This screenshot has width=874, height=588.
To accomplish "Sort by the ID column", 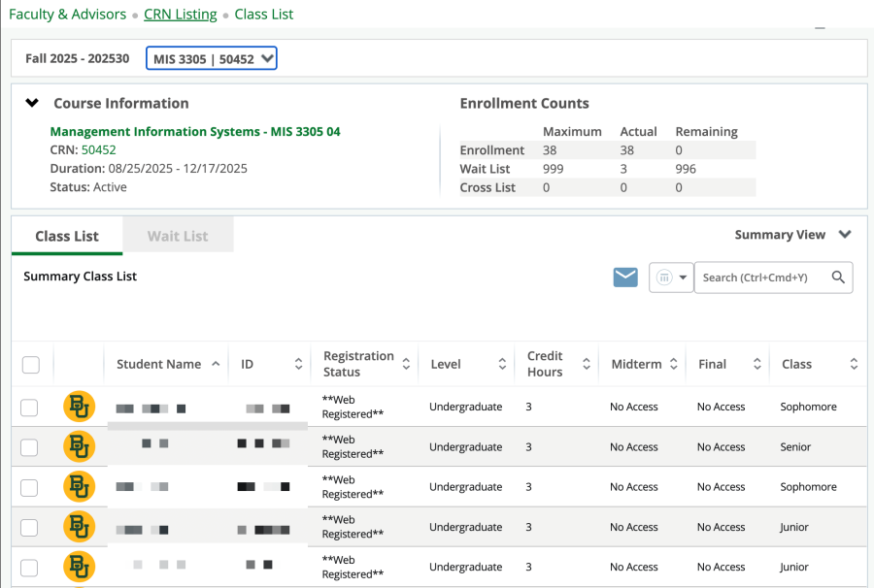I will [299, 364].
